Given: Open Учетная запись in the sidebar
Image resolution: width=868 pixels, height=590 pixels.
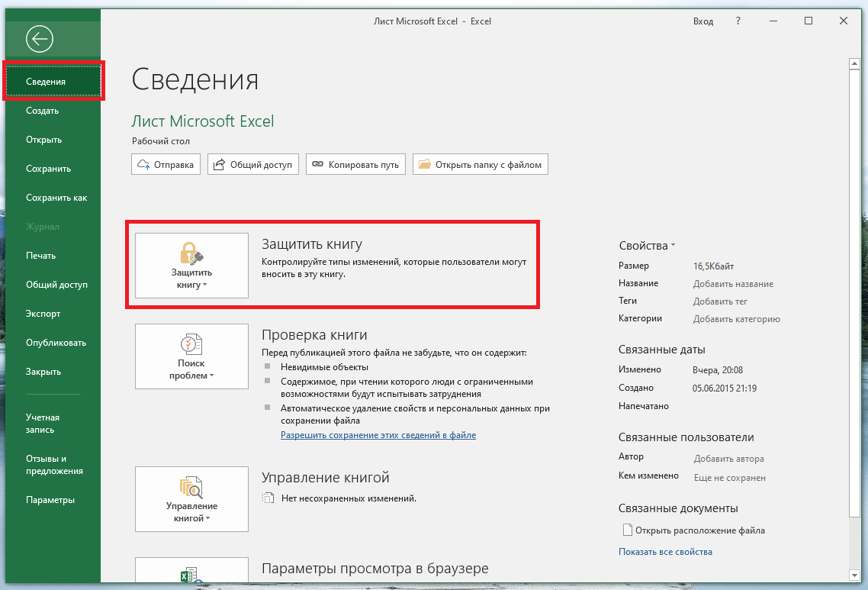Looking at the screenshot, I should tap(53, 424).
